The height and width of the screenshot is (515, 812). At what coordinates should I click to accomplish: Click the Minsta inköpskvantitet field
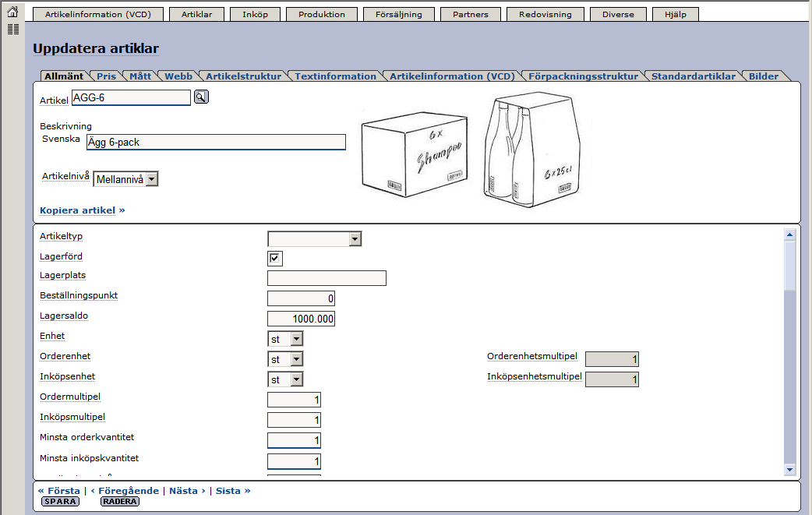[x=294, y=461]
